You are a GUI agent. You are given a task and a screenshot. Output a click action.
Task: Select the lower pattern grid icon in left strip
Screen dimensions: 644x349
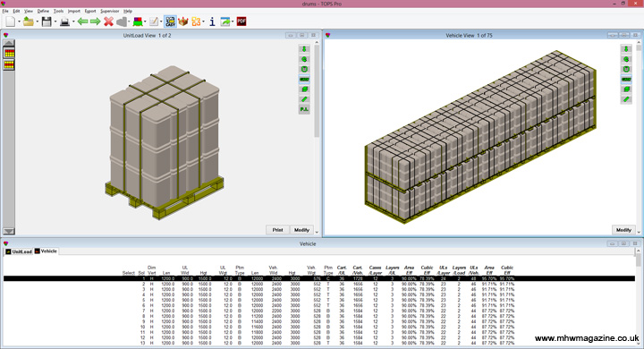click(x=9, y=64)
